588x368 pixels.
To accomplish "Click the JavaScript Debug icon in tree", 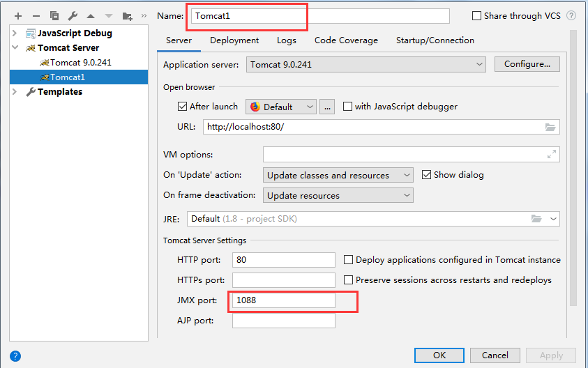I will [31, 33].
